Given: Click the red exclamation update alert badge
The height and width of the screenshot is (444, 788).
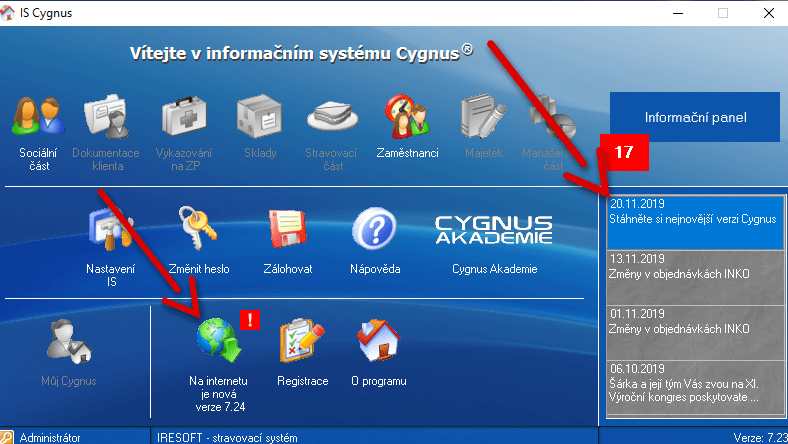Looking at the screenshot, I should click(x=250, y=320).
